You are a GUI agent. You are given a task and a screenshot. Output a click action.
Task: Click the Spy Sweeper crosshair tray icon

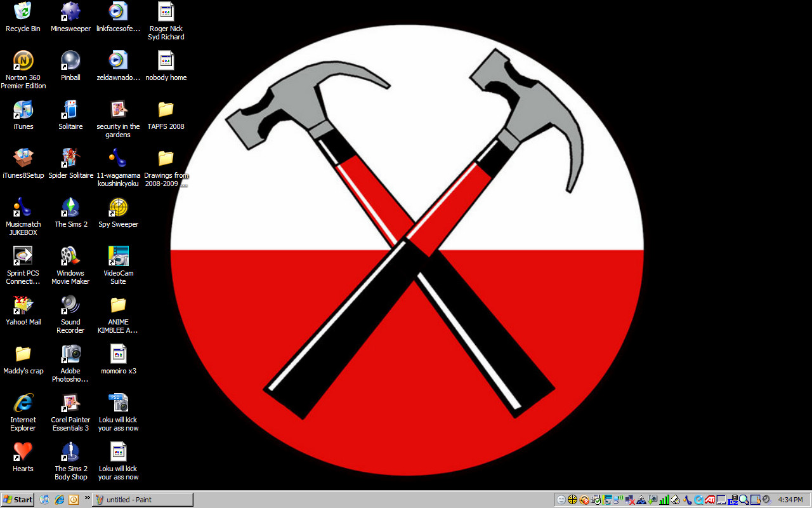(x=572, y=500)
